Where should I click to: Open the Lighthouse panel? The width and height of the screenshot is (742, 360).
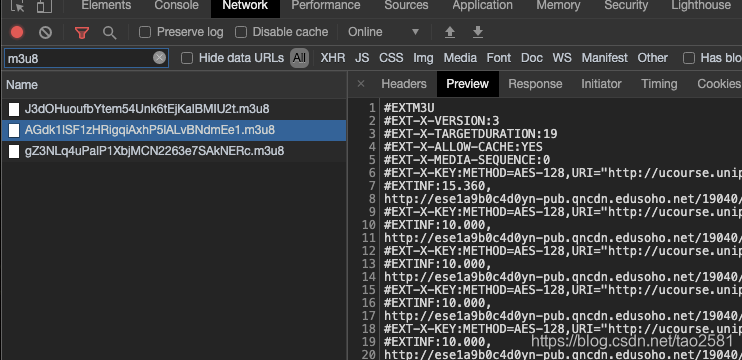click(701, 6)
